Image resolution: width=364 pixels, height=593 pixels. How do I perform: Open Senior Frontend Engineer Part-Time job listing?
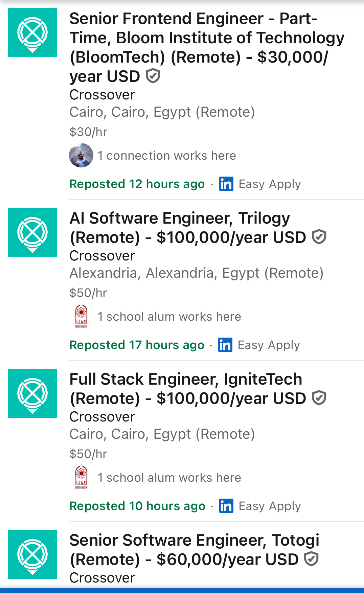coord(206,47)
